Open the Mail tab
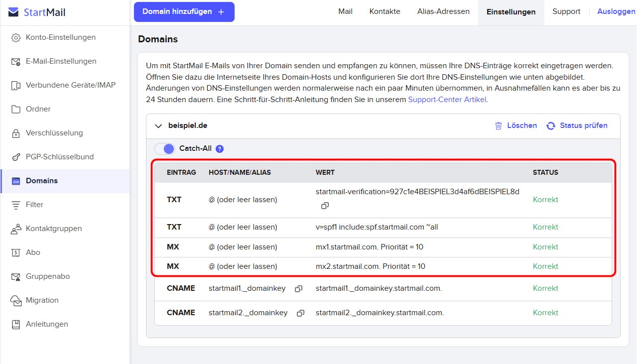The height and width of the screenshot is (364, 637). 345,11
